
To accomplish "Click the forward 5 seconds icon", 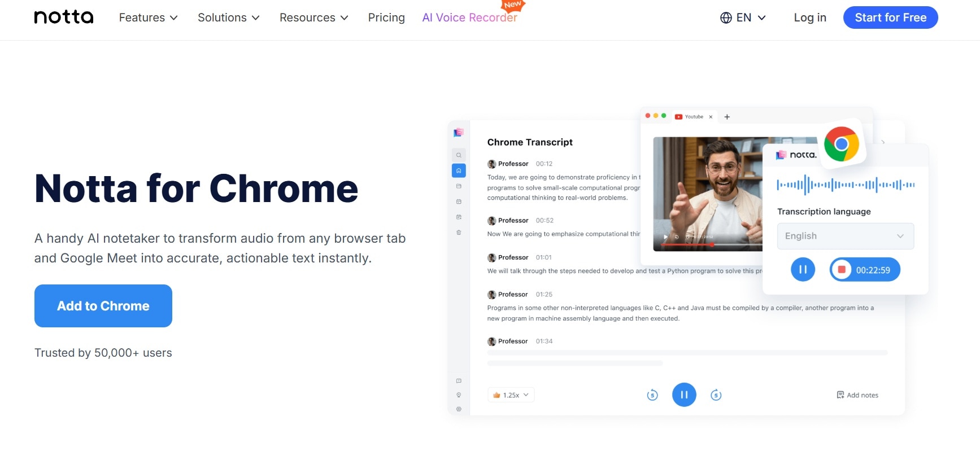I will click(x=716, y=395).
